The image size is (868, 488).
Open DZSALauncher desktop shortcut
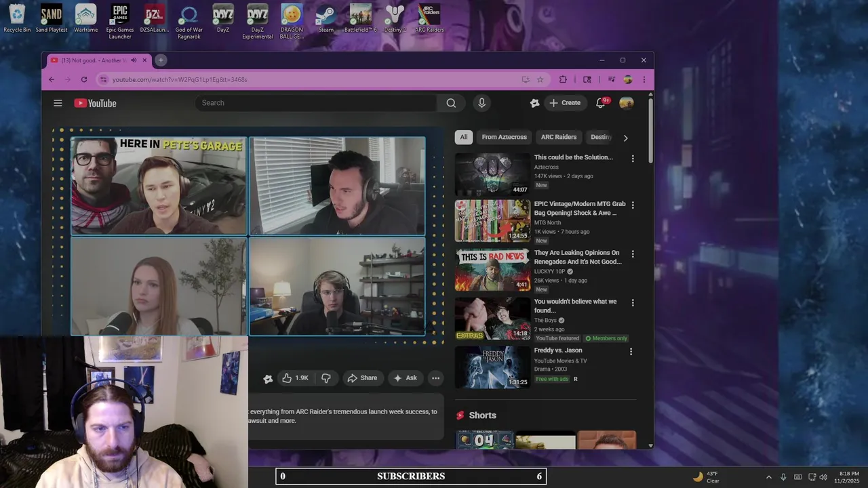coord(155,19)
